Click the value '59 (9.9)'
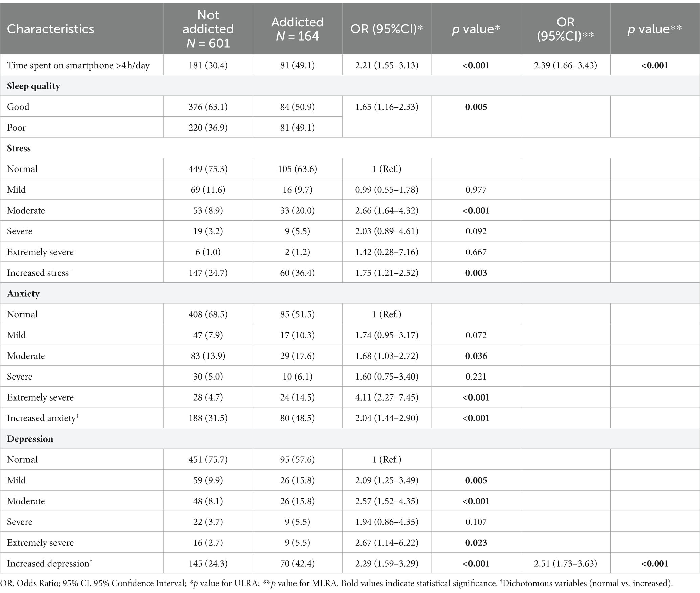This screenshot has width=700, height=593. tap(208, 481)
